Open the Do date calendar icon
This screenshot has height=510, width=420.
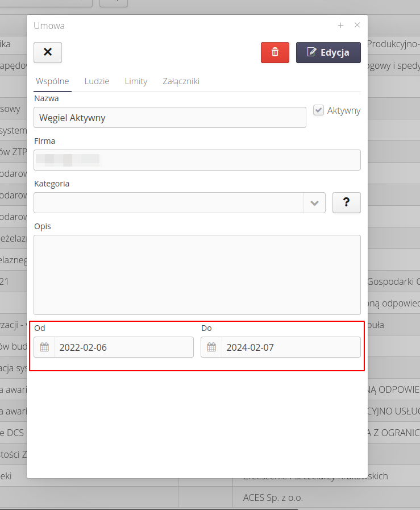(211, 347)
